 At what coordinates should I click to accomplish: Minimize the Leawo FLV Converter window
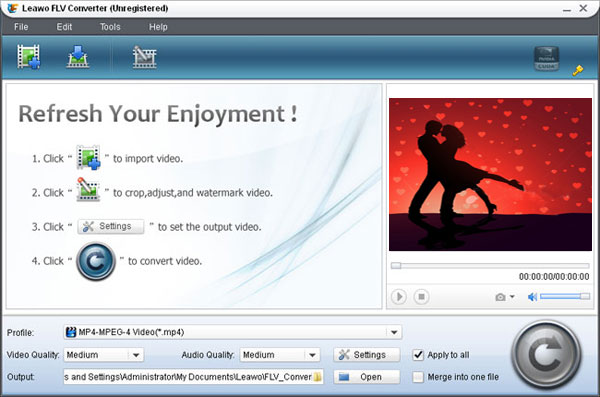(x=567, y=9)
